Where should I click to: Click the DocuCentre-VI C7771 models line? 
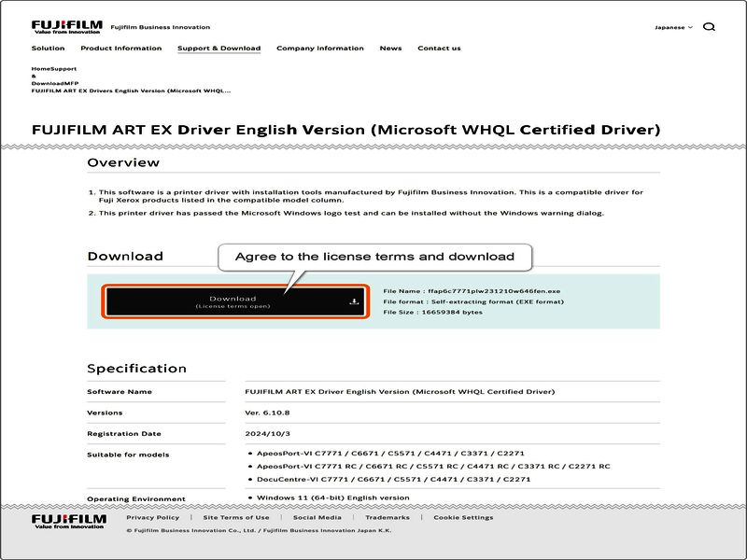393,479
